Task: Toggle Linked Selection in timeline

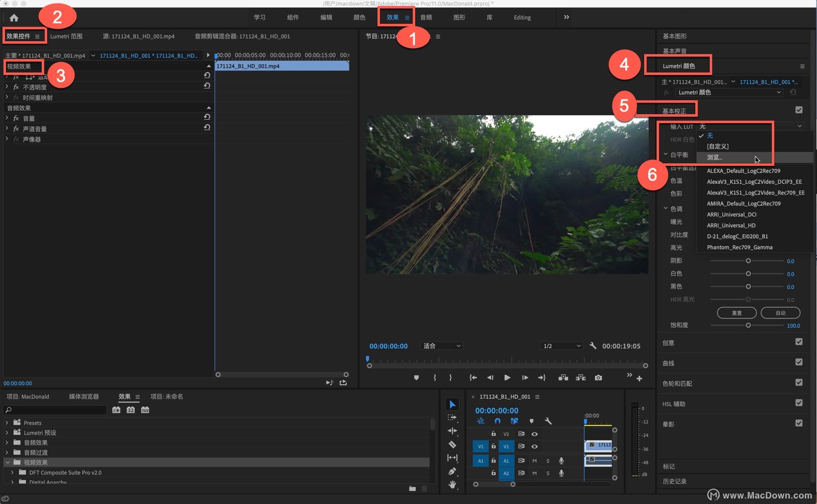Action: point(514,421)
